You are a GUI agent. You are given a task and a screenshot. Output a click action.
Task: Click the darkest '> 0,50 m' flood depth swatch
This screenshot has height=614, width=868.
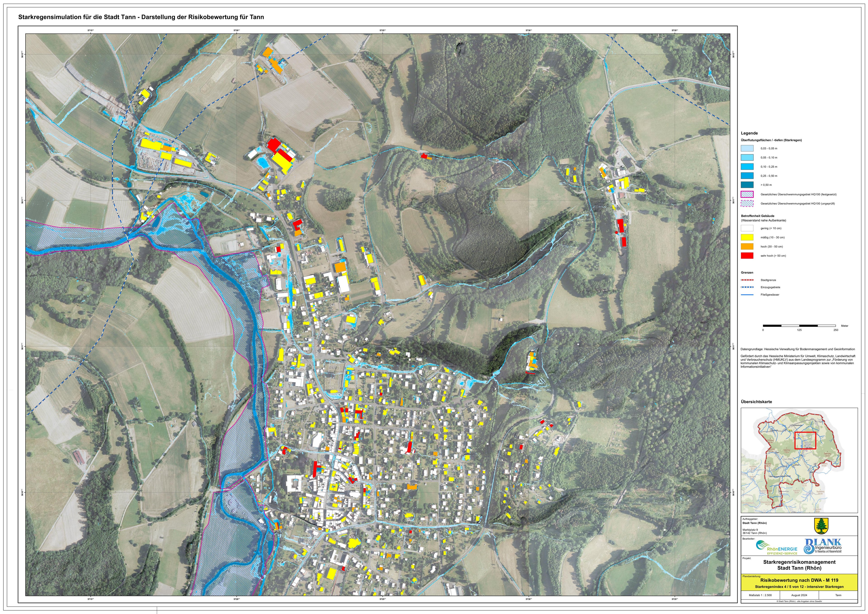tap(747, 185)
